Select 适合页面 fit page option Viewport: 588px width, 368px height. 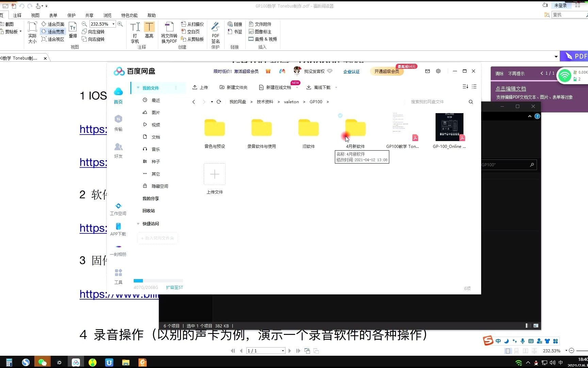pos(53,24)
